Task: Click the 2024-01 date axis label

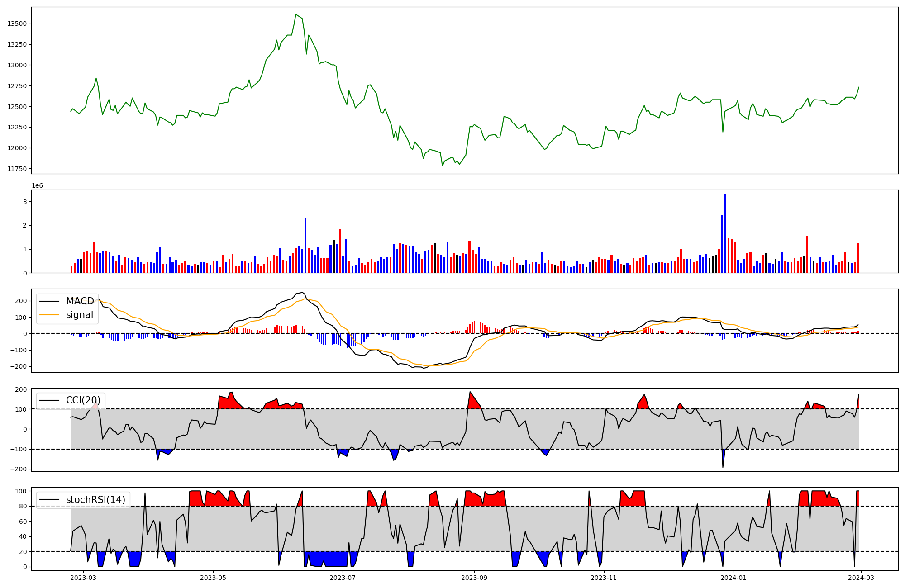Action: 733,578
